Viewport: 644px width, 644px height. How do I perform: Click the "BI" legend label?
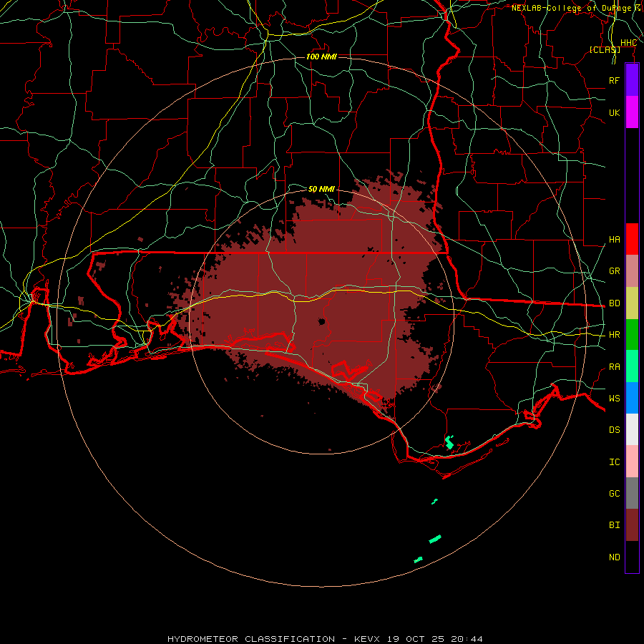coord(614,525)
